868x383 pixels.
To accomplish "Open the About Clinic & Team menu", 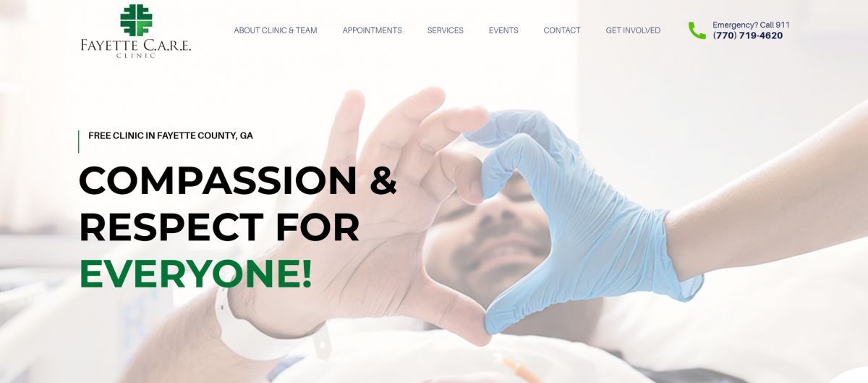I will point(276,30).
